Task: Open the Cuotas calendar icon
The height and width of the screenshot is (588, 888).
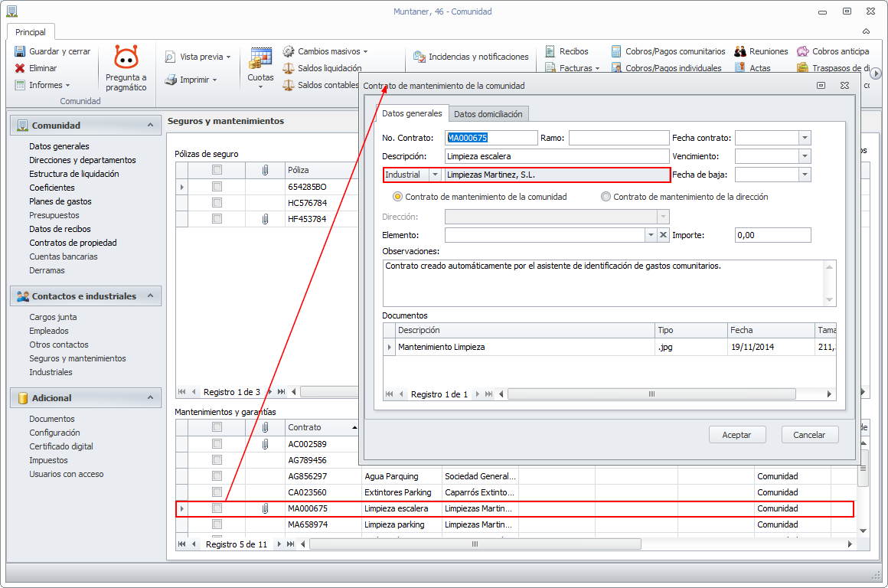Action: [260, 58]
